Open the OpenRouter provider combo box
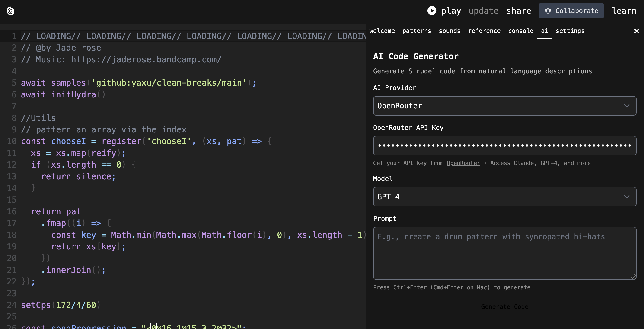The image size is (644, 329). (x=500, y=106)
